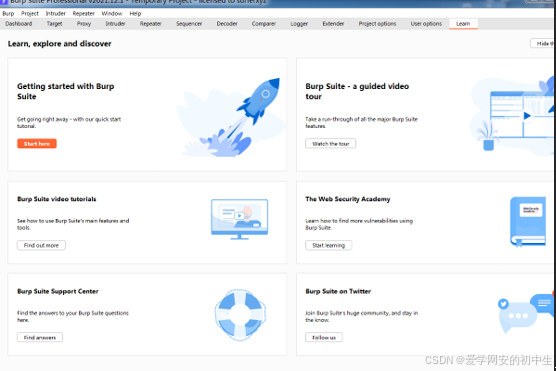556x371 pixels.
Task: Open the Repeater menu in menu bar
Action: click(x=83, y=13)
